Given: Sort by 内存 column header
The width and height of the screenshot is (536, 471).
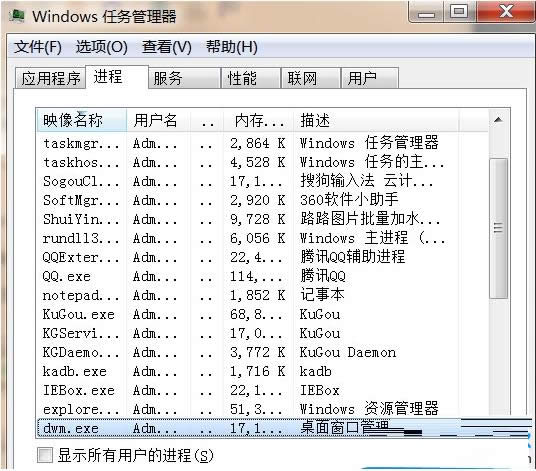Looking at the screenshot, I should (x=259, y=120).
